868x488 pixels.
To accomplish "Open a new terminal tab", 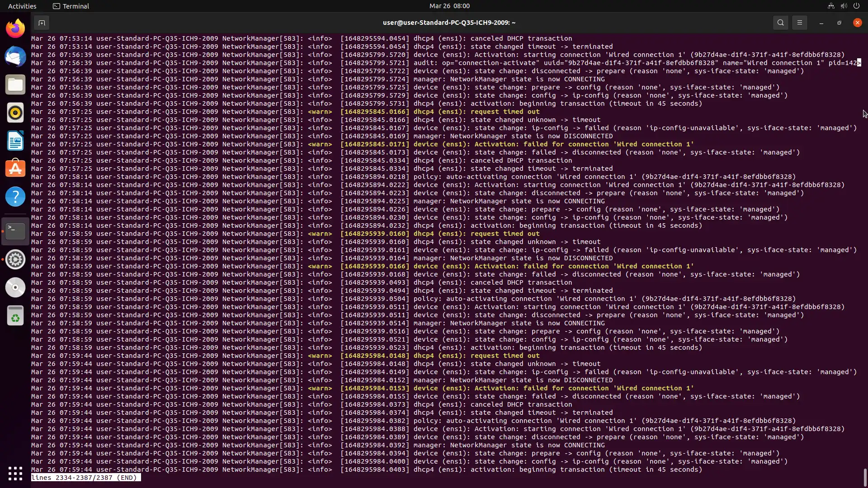I will [x=41, y=23].
